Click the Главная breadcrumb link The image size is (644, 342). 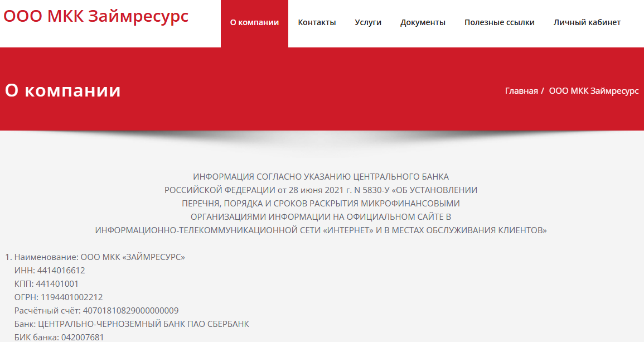(x=521, y=90)
